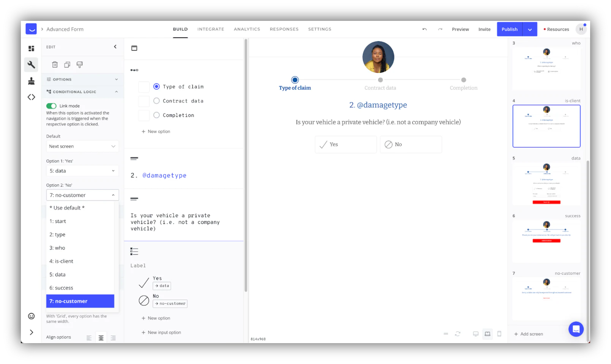The image size is (611, 364).
Task: Select the wrench edit tool icon
Action: [x=31, y=65]
